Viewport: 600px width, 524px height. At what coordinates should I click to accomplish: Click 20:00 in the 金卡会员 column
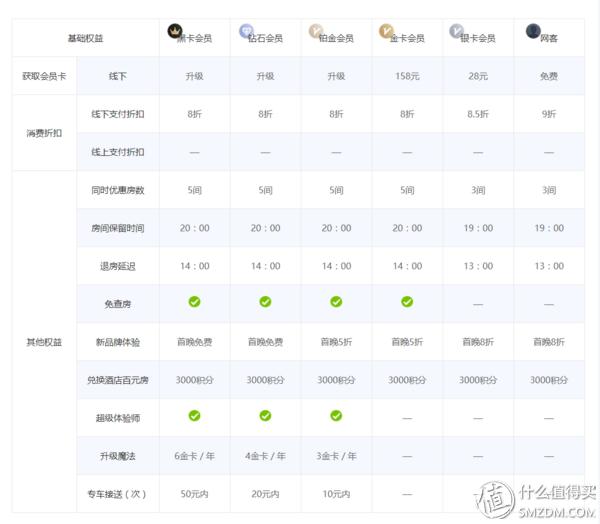[x=407, y=228]
